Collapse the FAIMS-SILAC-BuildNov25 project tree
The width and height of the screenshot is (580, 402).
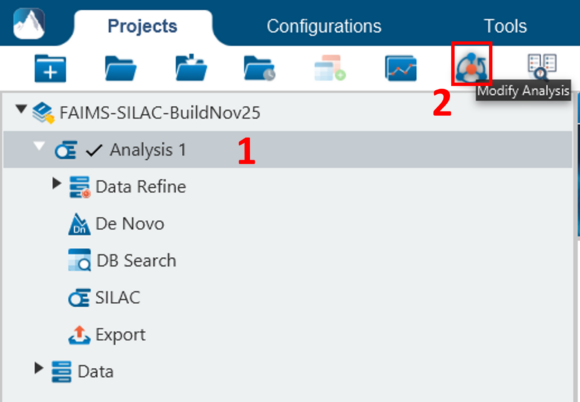21,109
